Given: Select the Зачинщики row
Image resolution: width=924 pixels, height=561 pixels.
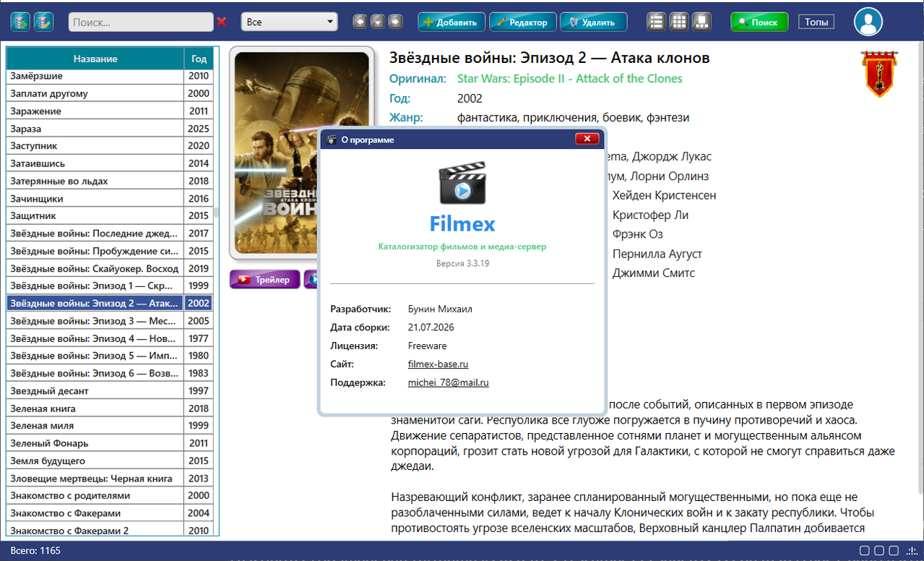Looking at the screenshot, I should [110, 198].
